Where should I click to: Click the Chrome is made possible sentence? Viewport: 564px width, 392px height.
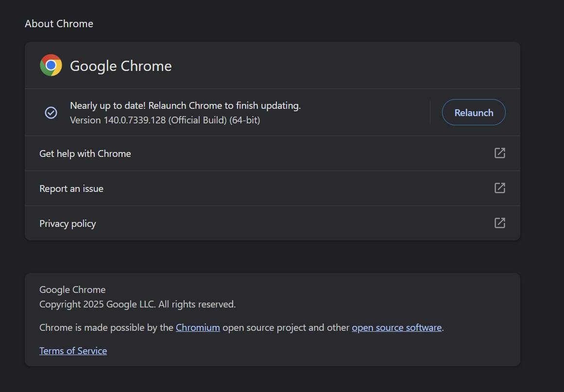coord(241,327)
